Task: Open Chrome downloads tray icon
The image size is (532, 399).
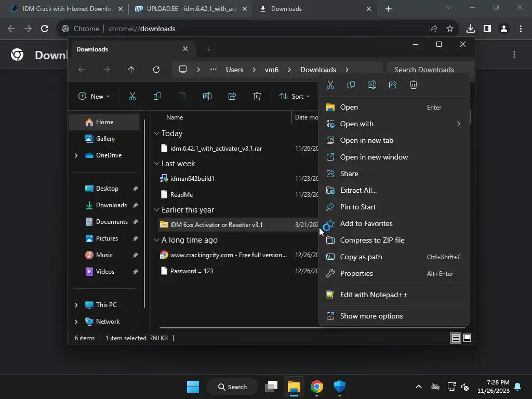Action: [x=471, y=29]
